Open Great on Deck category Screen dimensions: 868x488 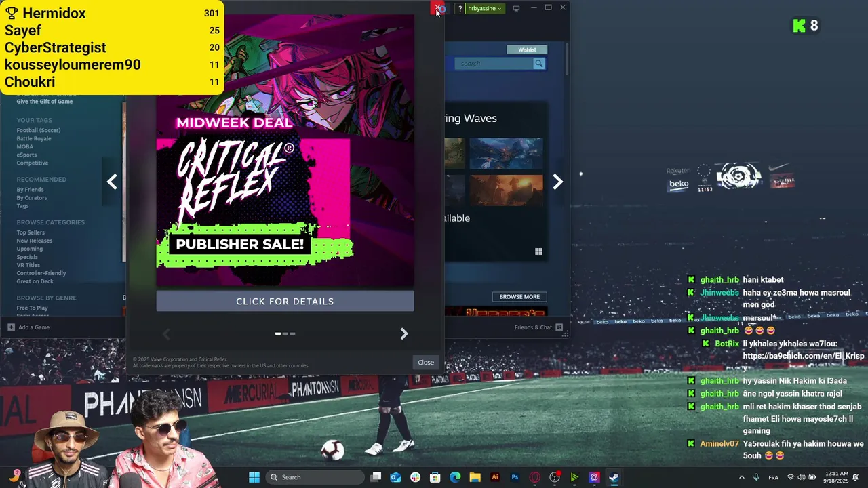35,281
